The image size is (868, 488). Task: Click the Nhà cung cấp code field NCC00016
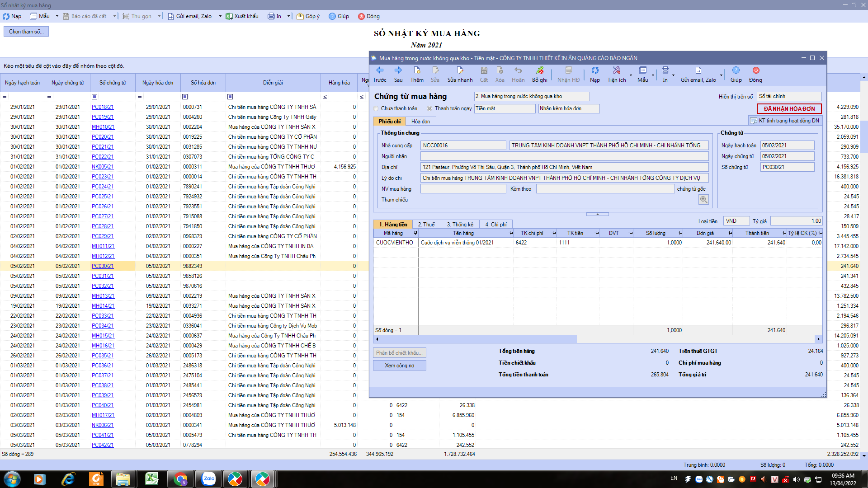[463, 145]
